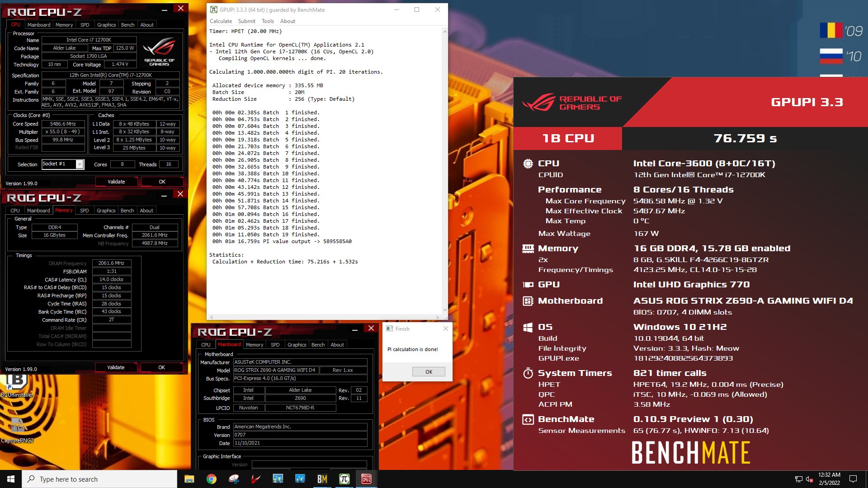Switch to SPD tab in Memory CPU-Z window

[x=85, y=211]
